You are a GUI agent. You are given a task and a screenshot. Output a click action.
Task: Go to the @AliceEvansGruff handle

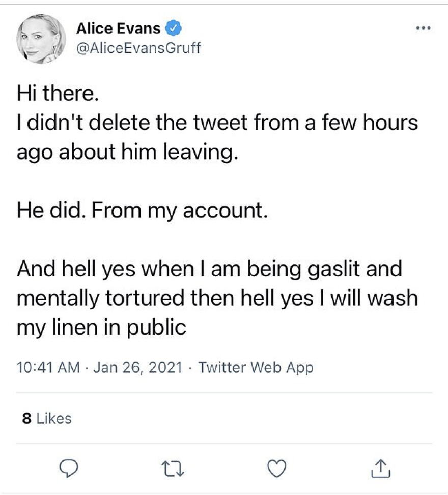pyautogui.click(x=138, y=48)
